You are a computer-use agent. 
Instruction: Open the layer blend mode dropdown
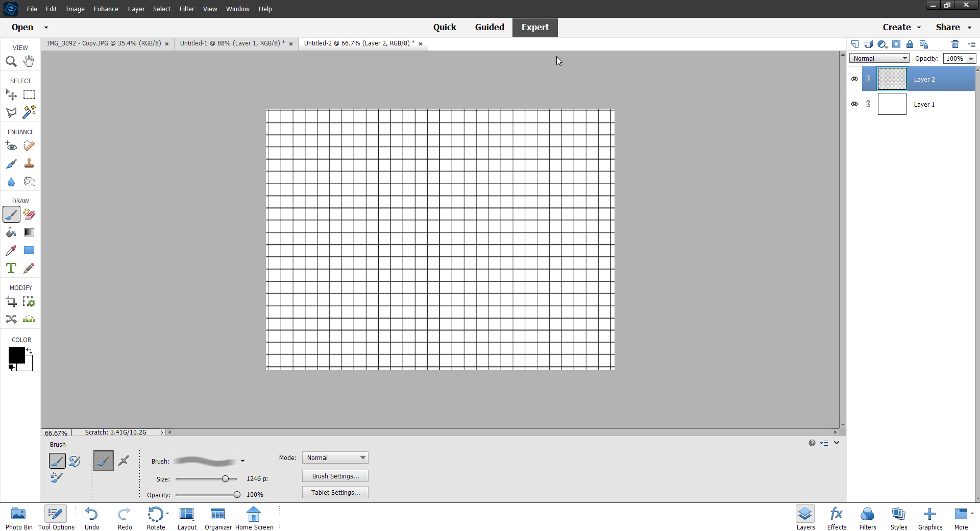pyautogui.click(x=879, y=58)
